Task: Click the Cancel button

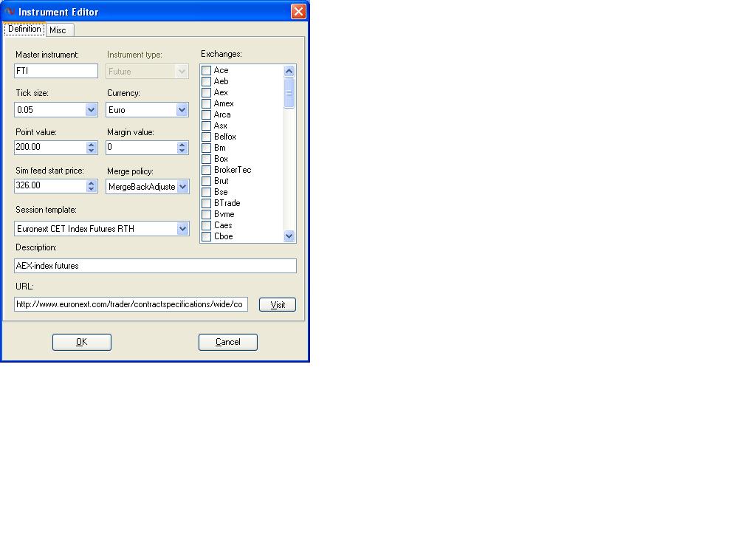Action: click(228, 342)
